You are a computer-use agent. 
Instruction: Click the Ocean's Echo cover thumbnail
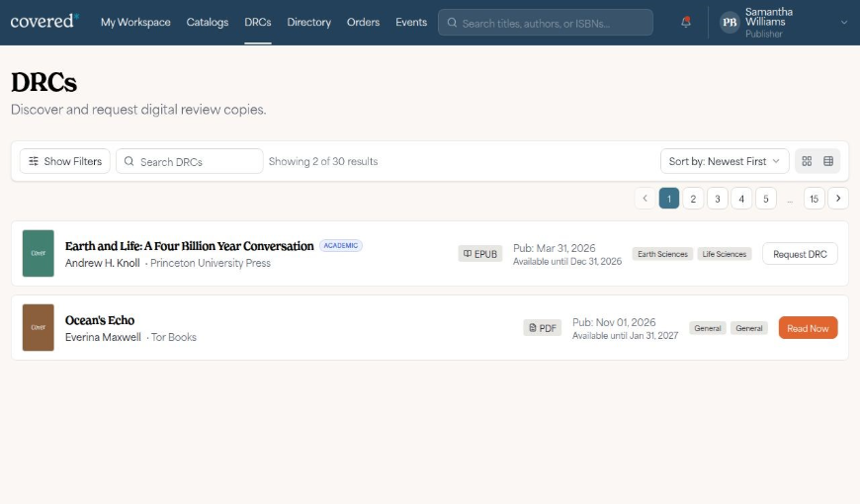point(38,327)
